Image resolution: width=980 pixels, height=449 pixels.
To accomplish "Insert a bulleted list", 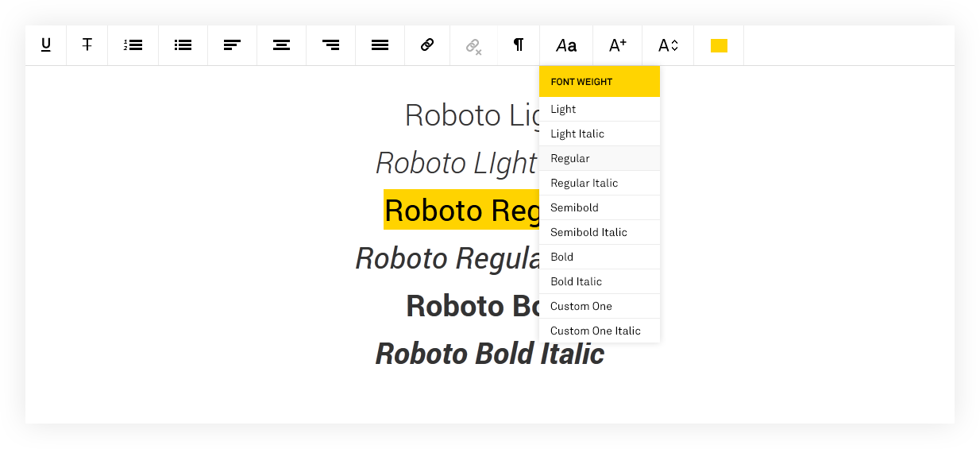I will tap(183, 45).
